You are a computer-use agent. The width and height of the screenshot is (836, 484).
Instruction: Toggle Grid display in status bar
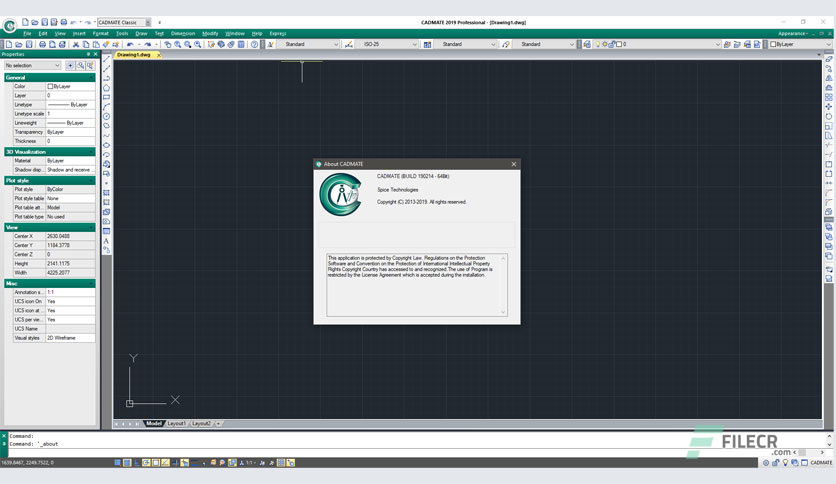127,463
